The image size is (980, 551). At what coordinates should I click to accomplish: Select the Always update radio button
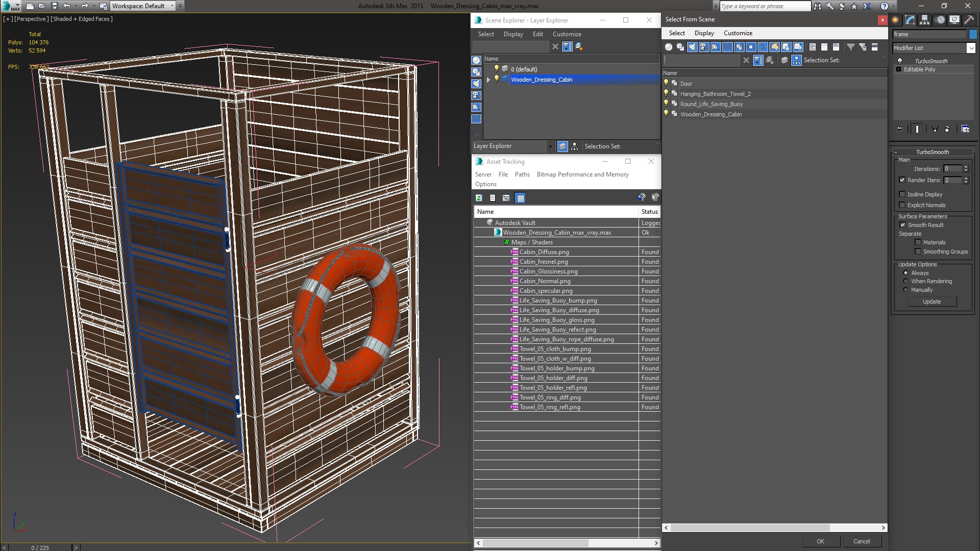[x=906, y=273]
